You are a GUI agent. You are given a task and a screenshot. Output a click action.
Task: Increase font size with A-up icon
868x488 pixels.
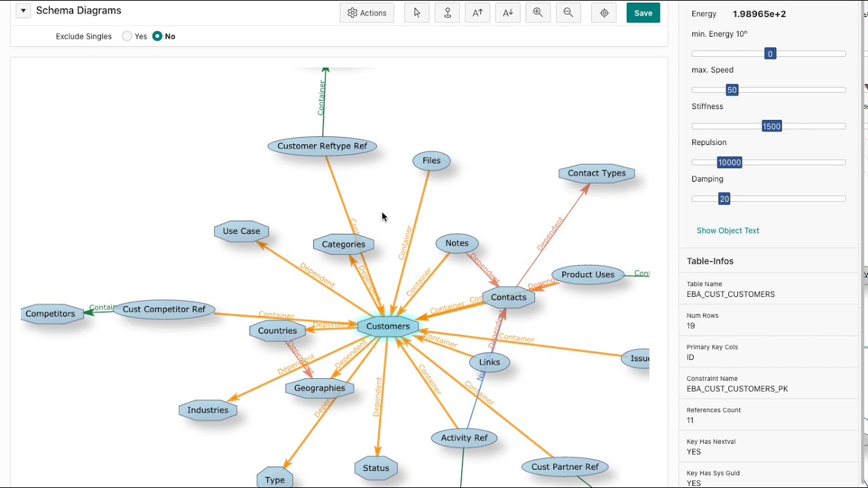478,13
